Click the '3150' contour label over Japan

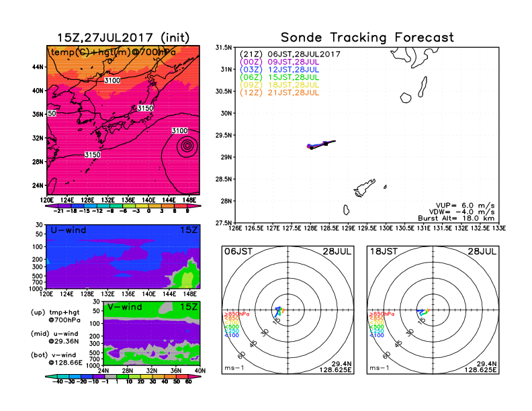pos(145,108)
